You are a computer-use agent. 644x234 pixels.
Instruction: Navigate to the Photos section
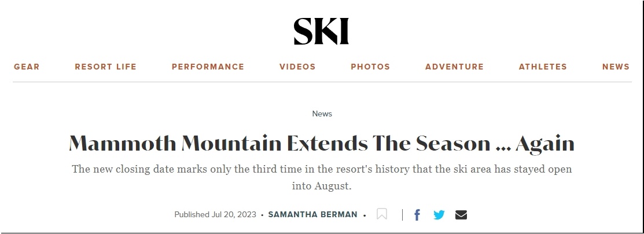click(370, 67)
